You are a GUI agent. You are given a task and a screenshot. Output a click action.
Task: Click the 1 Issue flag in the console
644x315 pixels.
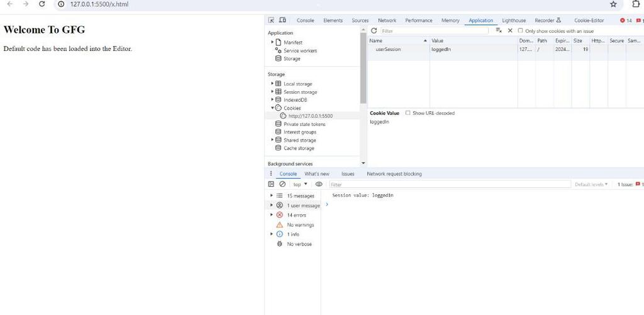pos(630,184)
